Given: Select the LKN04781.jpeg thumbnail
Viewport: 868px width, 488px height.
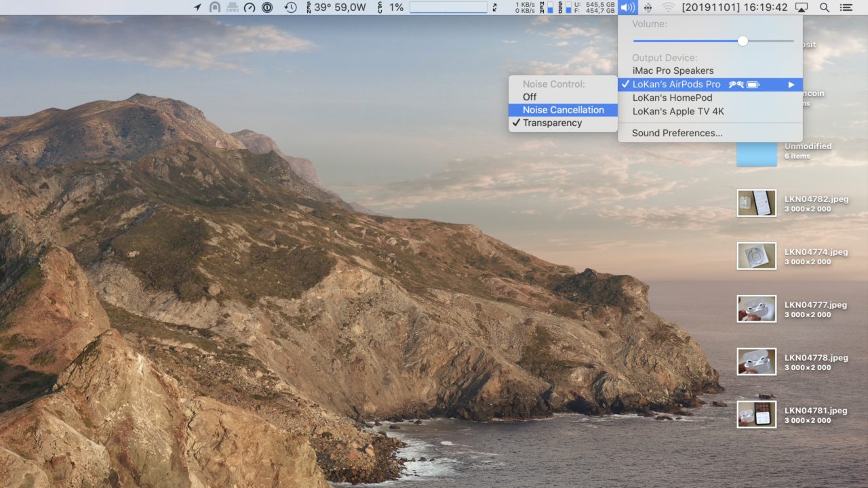Looking at the screenshot, I should pyautogui.click(x=757, y=414).
